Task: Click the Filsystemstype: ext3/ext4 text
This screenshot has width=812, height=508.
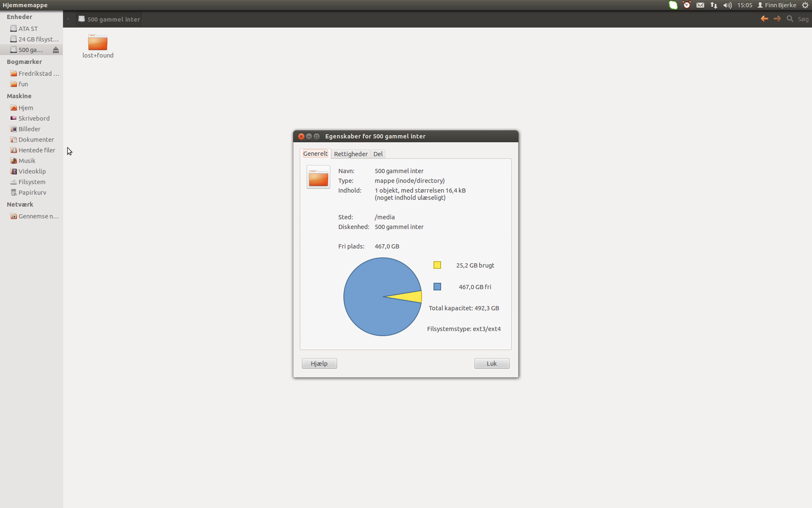Action: click(464, 329)
